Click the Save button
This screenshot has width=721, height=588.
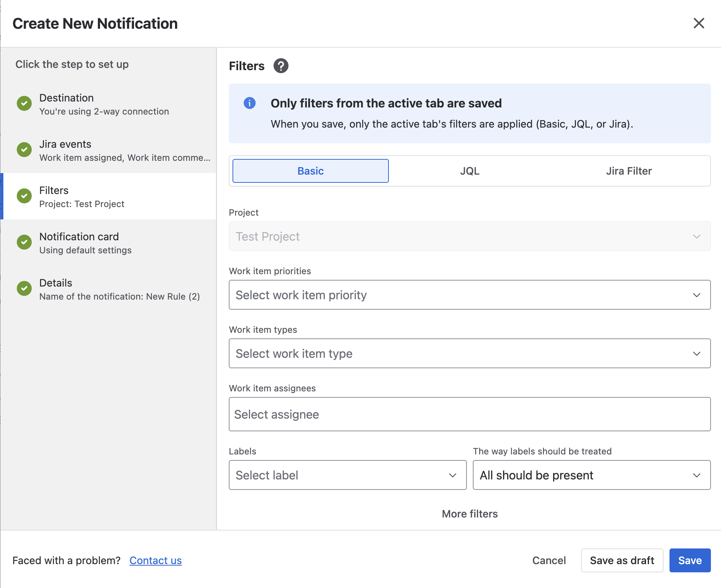690,560
